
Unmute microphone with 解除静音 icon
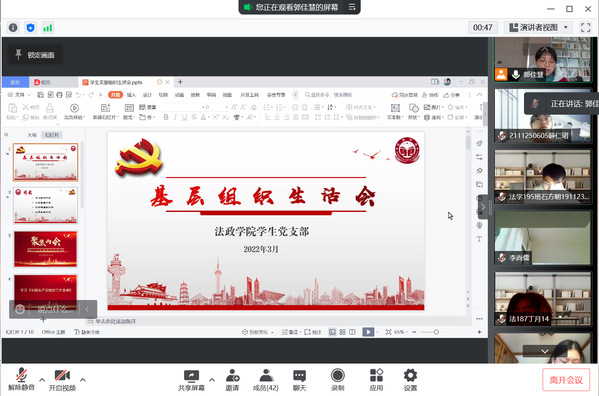pyautogui.click(x=21, y=380)
